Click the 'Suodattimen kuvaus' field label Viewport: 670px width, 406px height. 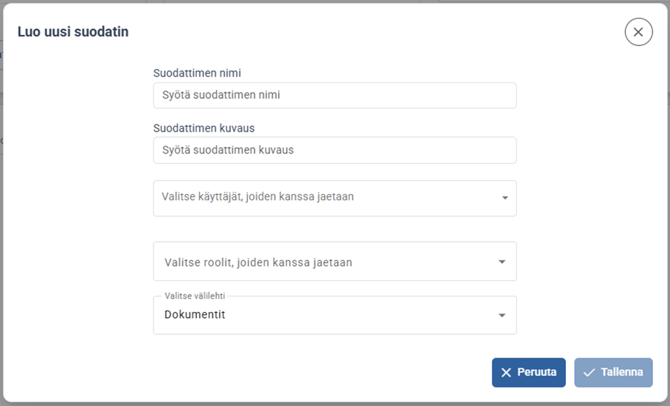tap(203, 128)
